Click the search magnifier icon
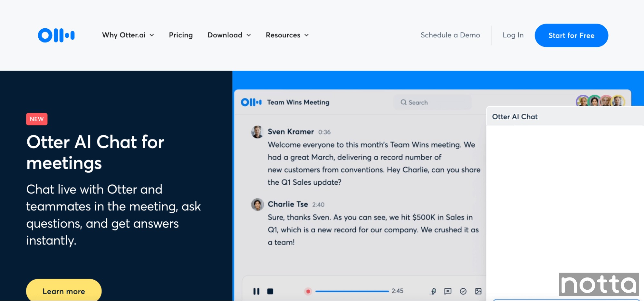644x301 pixels. (x=403, y=102)
